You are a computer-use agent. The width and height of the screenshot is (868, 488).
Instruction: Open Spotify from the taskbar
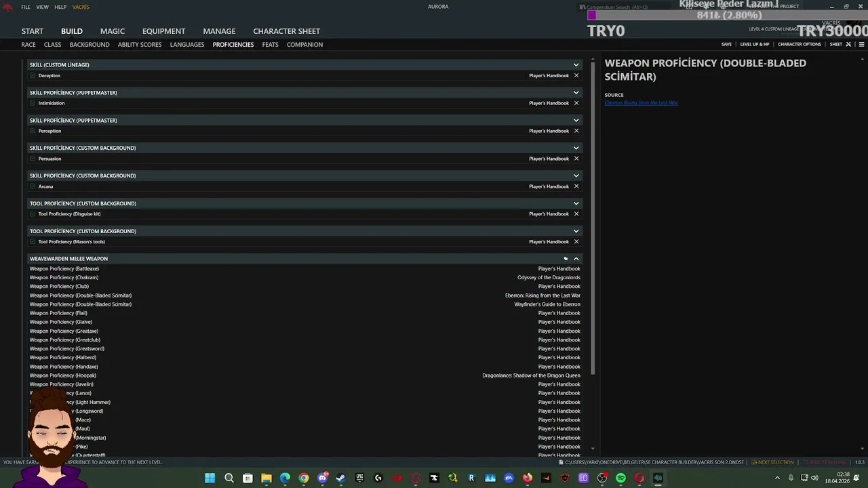tap(620, 478)
